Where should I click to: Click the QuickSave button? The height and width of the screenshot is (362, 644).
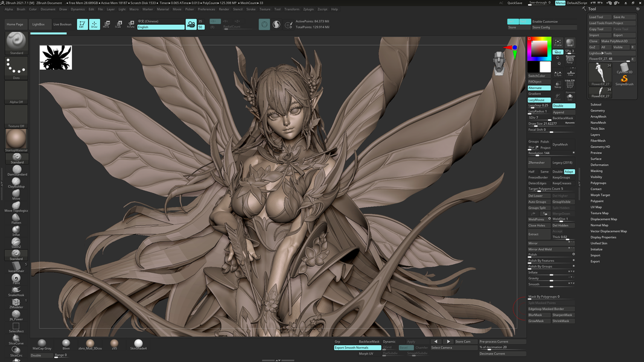click(x=515, y=3)
